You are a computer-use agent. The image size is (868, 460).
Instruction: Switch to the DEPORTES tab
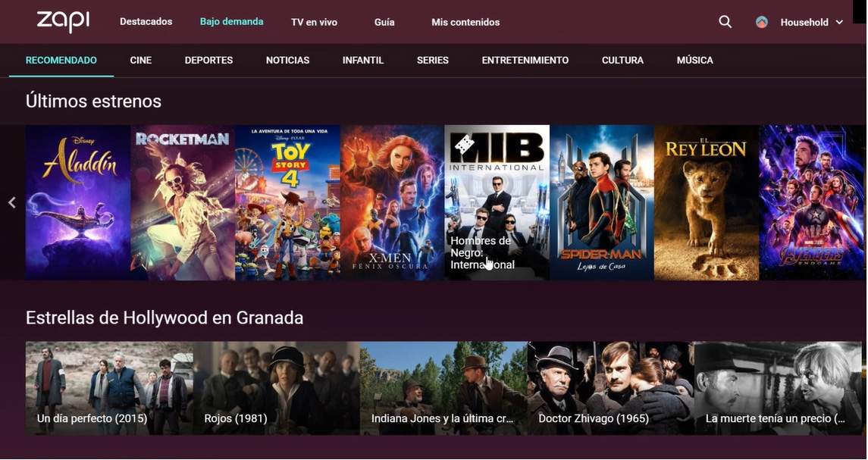(x=208, y=61)
